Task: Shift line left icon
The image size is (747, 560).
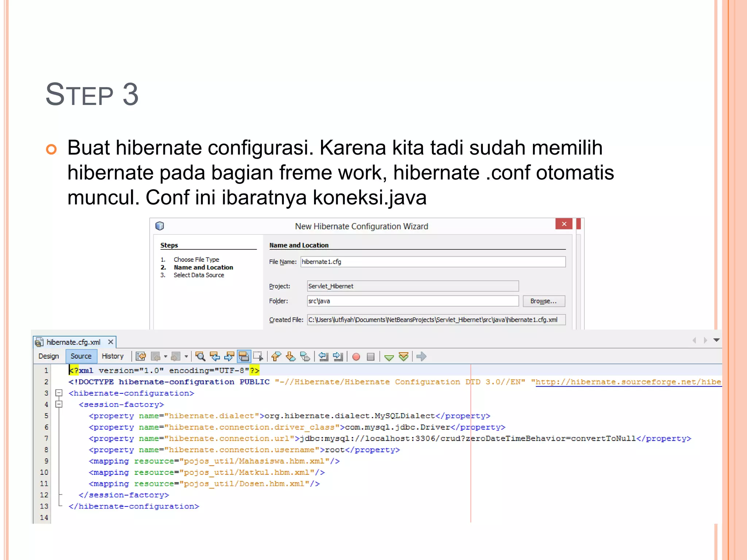Action: (324, 356)
